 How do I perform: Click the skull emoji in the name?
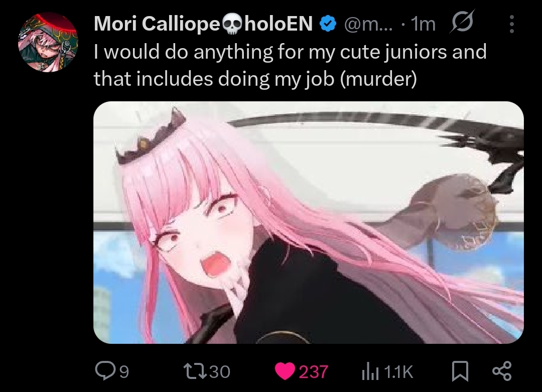point(232,24)
